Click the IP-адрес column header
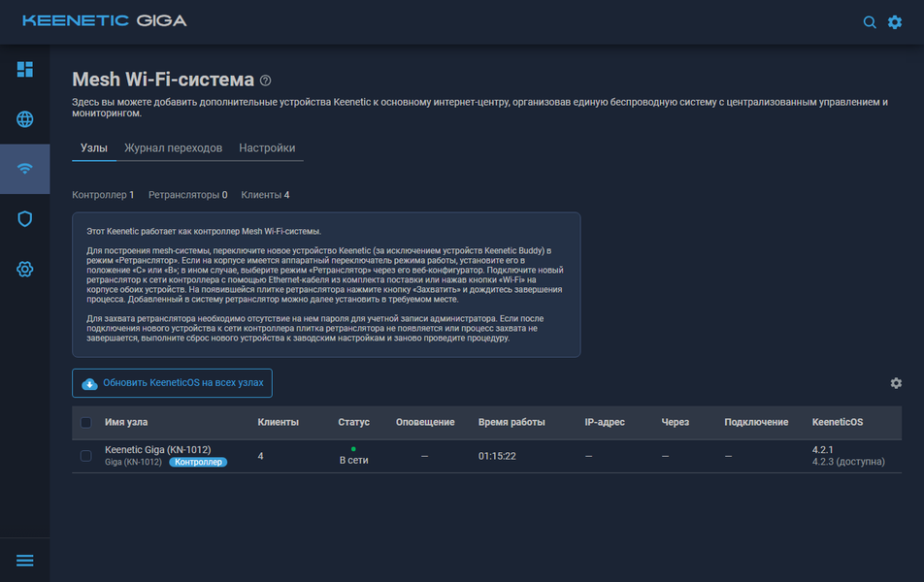 (x=605, y=422)
